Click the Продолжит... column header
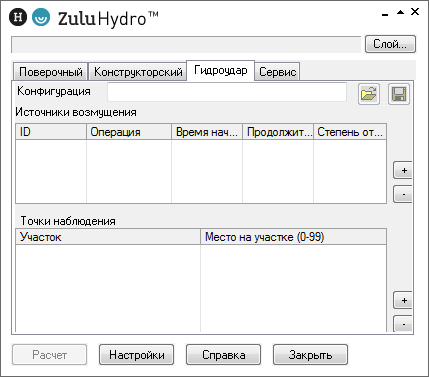Image resolution: width=429 pixels, height=377 pixels. click(278, 132)
